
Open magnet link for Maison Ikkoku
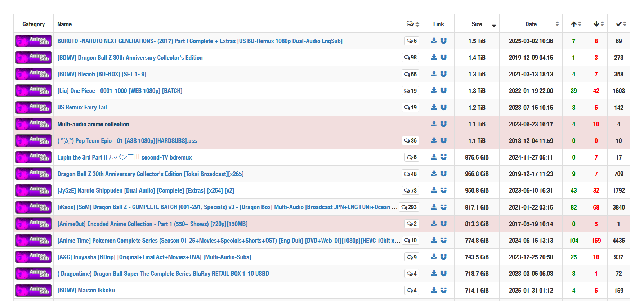[x=444, y=290]
